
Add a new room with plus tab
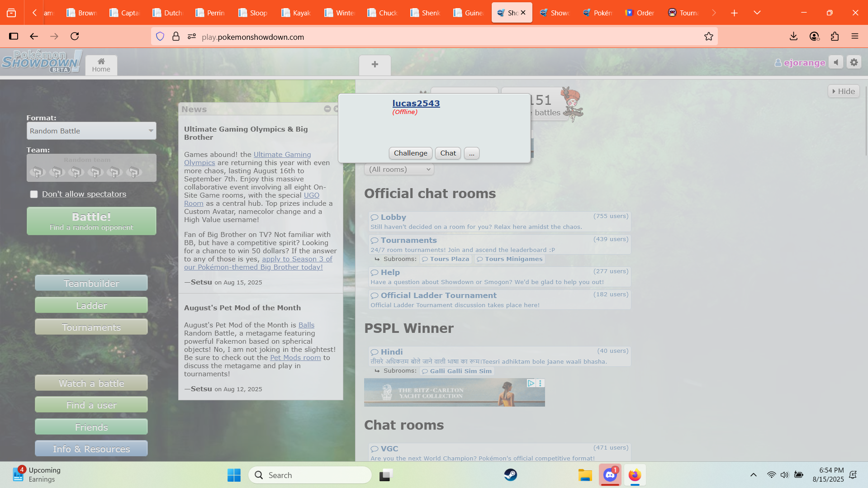pyautogui.click(x=375, y=65)
